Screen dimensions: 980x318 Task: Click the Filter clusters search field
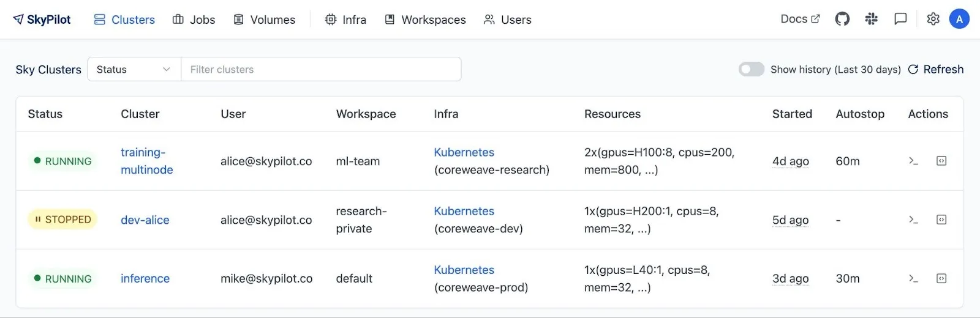pos(320,69)
